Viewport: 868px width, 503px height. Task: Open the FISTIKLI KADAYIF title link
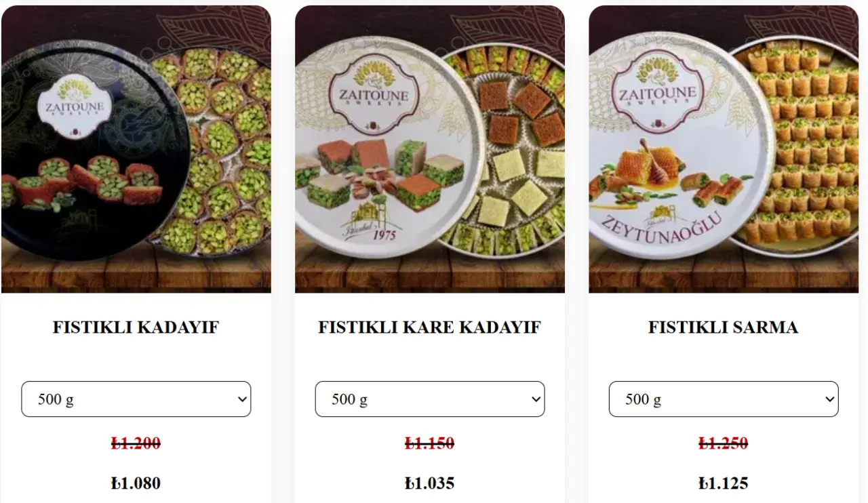click(x=136, y=327)
